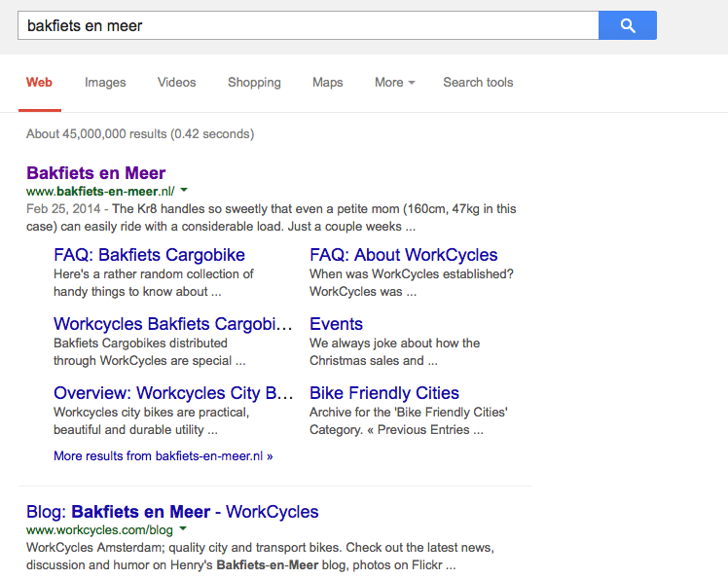Image resolution: width=728 pixels, height=579 pixels.
Task: Switch to the Videos tab
Action: 176,83
